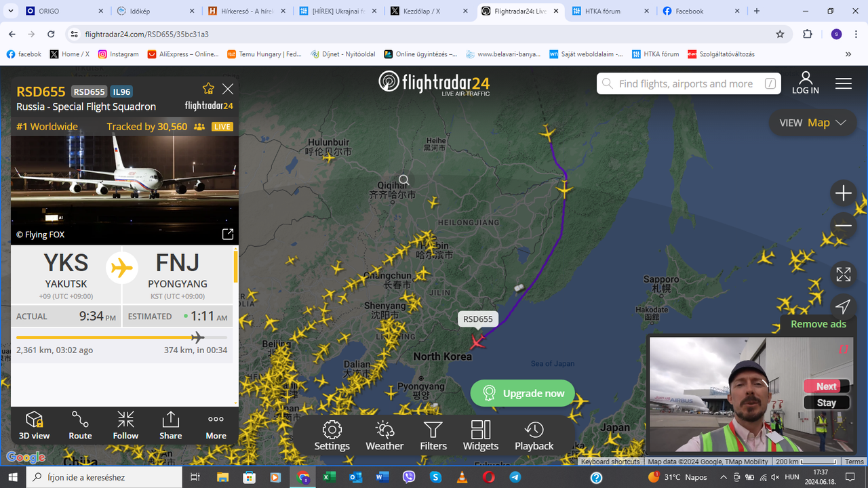
Task: Open Filters panel
Action: (433, 436)
